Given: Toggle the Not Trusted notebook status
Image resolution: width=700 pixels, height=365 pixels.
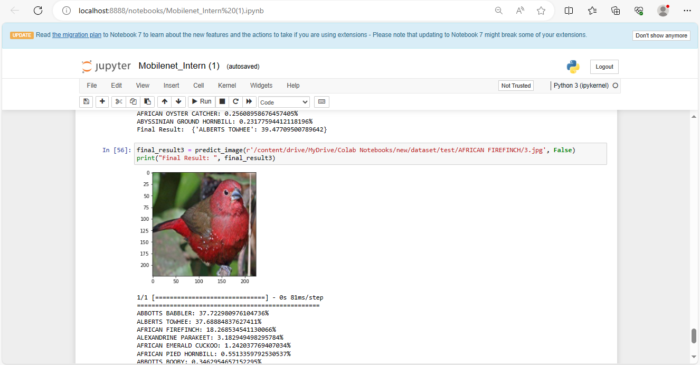Looking at the screenshot, I should (x=516, y=86).
